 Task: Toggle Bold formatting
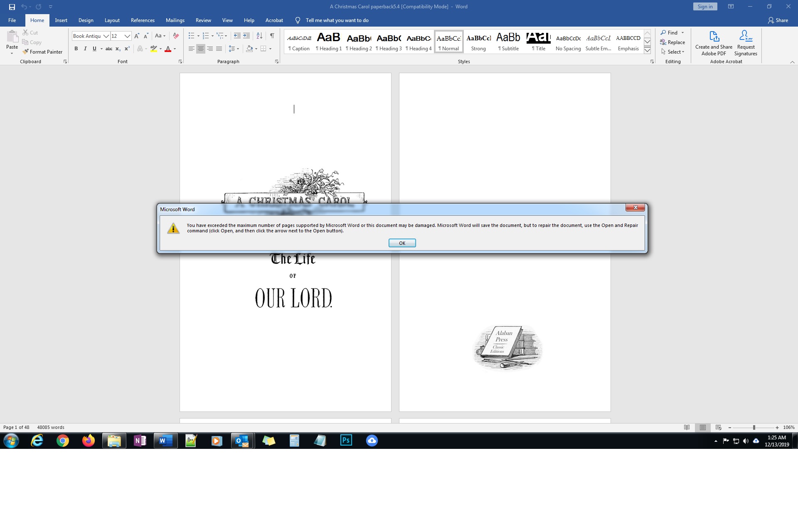coord(76,49)
